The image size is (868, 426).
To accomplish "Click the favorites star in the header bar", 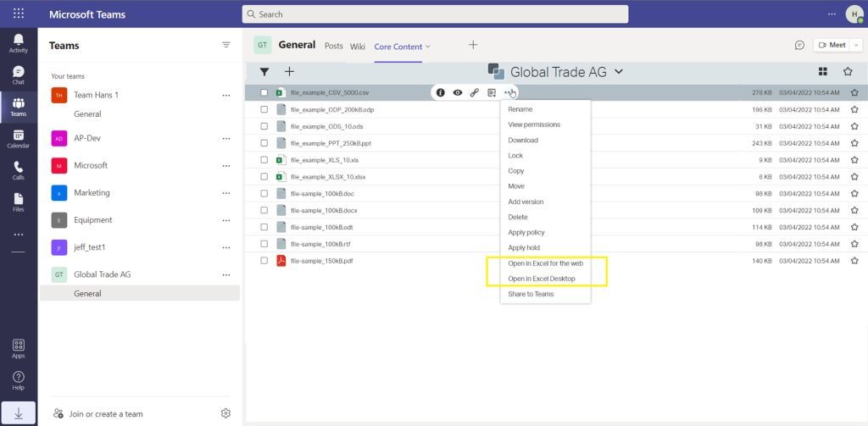I will (848, 71).
